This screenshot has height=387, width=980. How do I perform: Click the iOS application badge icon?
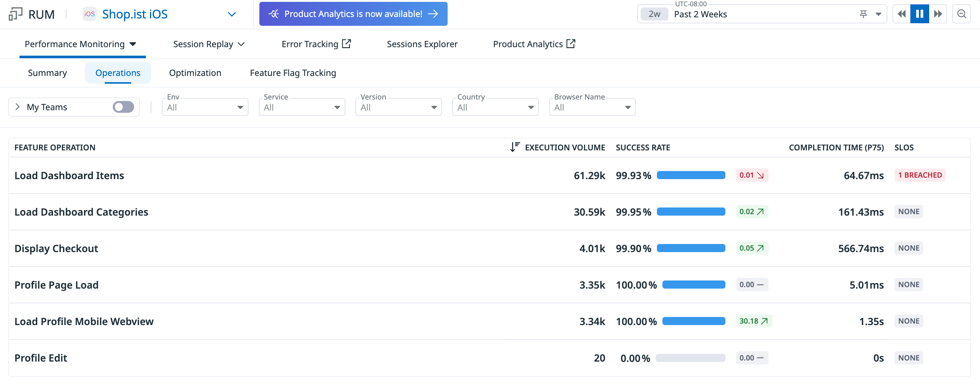tap(90, 14)
